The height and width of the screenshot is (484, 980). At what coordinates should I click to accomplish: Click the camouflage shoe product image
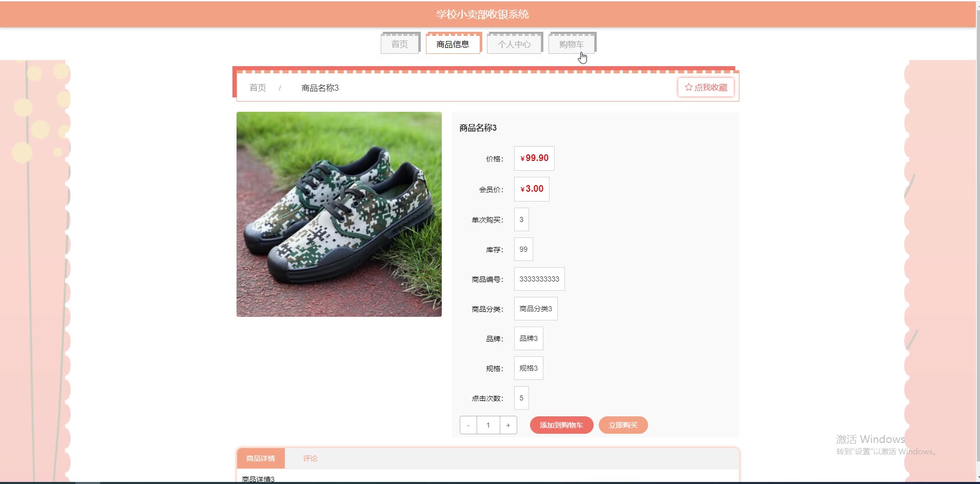339,214
